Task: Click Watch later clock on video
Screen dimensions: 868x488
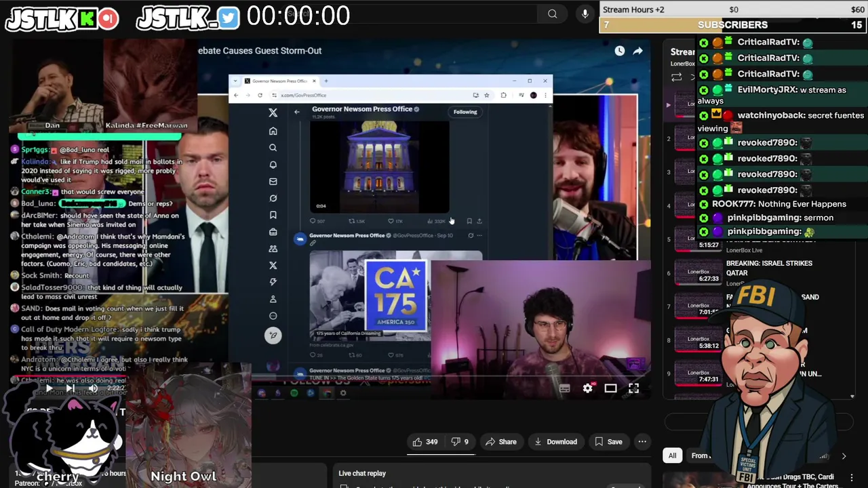Action: click(x=620, y=51)
